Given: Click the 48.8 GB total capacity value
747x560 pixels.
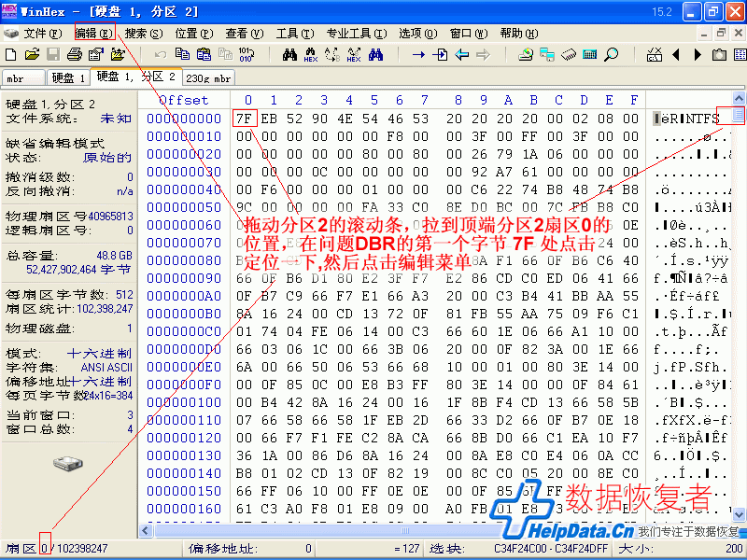Looking at the screenshot, I should click(114, 255).
